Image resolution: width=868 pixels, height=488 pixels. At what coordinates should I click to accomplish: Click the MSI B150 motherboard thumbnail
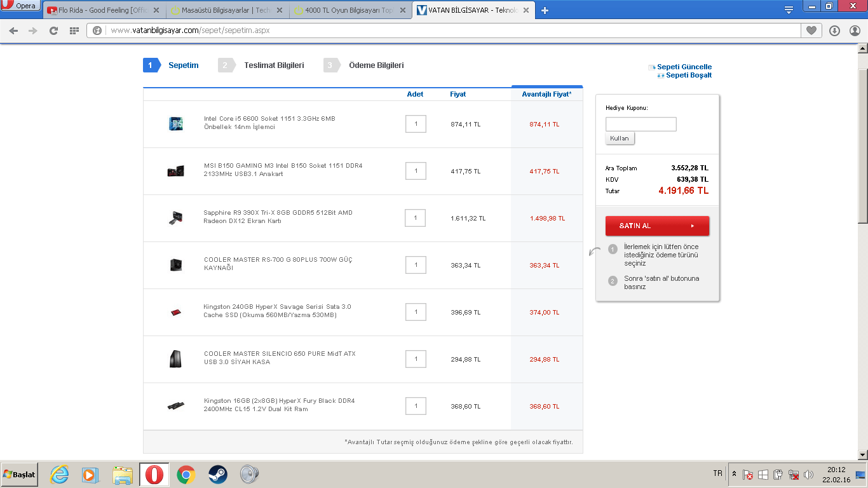click(x=175, y=171)
